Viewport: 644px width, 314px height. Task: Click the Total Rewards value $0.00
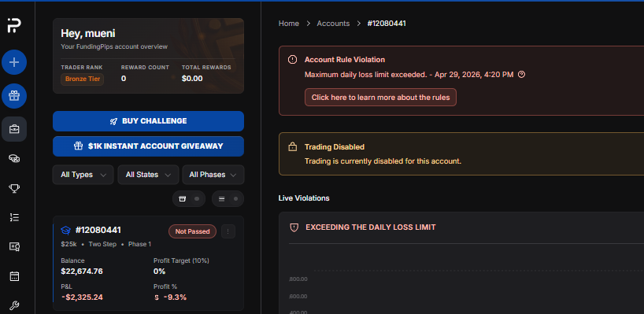192,79
